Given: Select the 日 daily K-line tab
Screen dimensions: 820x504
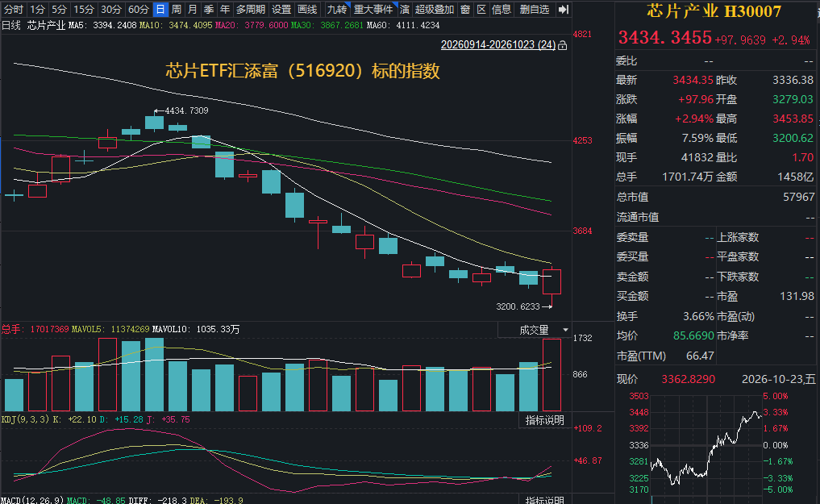Looking at the screenshot, I should (160, 10).
